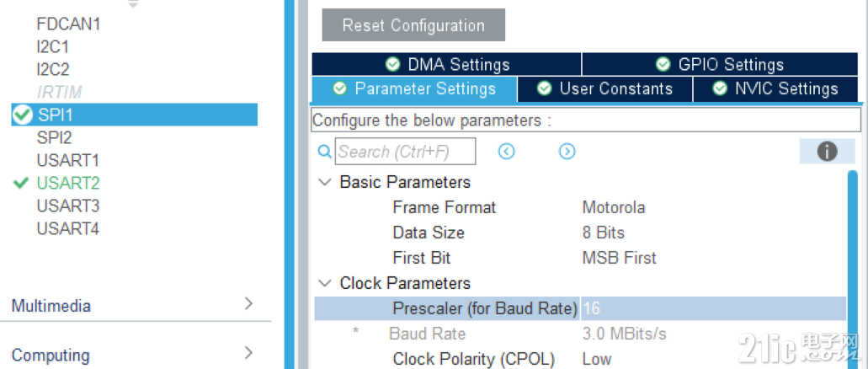This screenshot has height=369, width=868.
Task: Click green checkmark beside USART2
Action: tap(21, 183)
